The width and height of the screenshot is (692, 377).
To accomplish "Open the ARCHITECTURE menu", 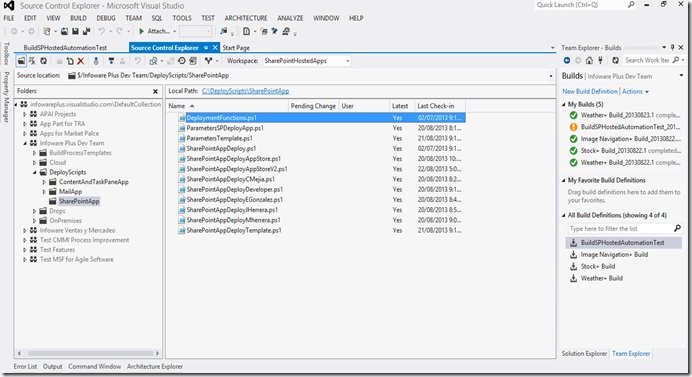I will pyautogui.click(x=246, y=18).
